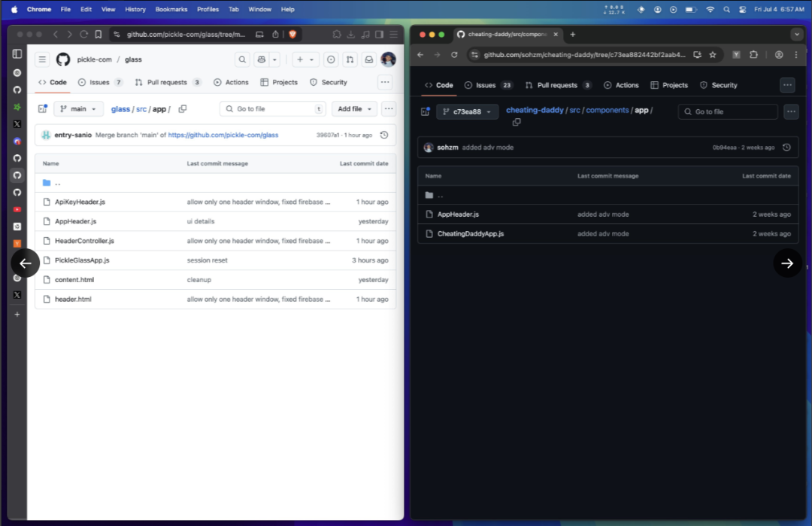Open Security tab in cheating-daddy repo

[718, 85]
